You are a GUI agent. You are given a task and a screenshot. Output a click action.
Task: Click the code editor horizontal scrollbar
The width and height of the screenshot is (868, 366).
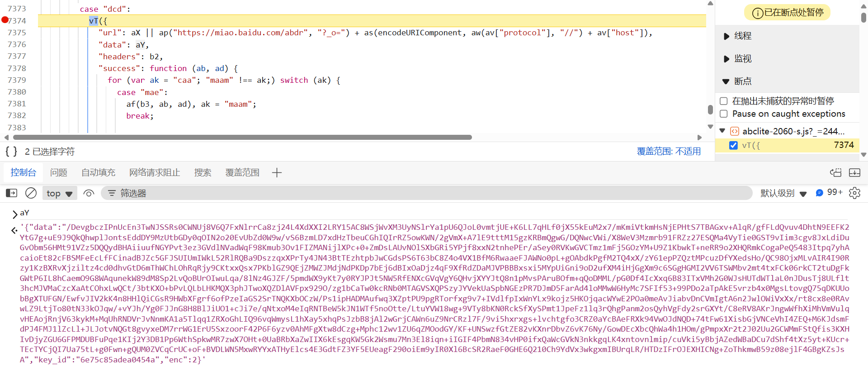click(x=242, y=137)
